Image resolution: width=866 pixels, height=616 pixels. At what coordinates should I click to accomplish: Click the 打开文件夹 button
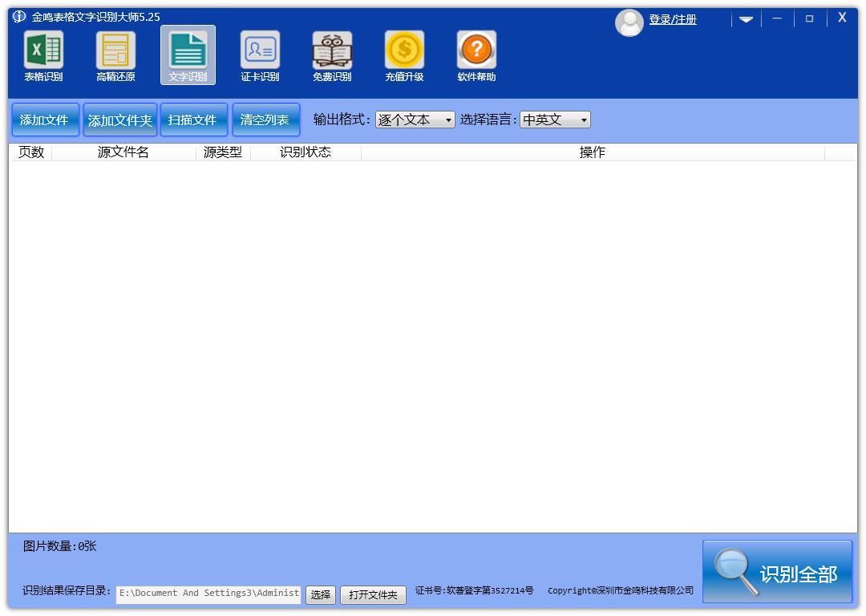click(373, 595)
